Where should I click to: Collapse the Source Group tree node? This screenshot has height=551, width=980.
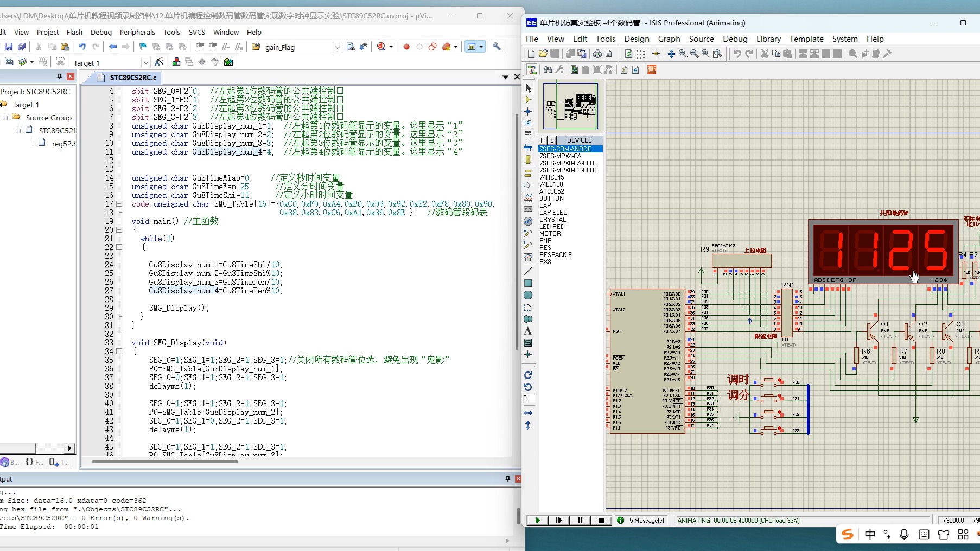pyautogui.click(x=5, y=118)
